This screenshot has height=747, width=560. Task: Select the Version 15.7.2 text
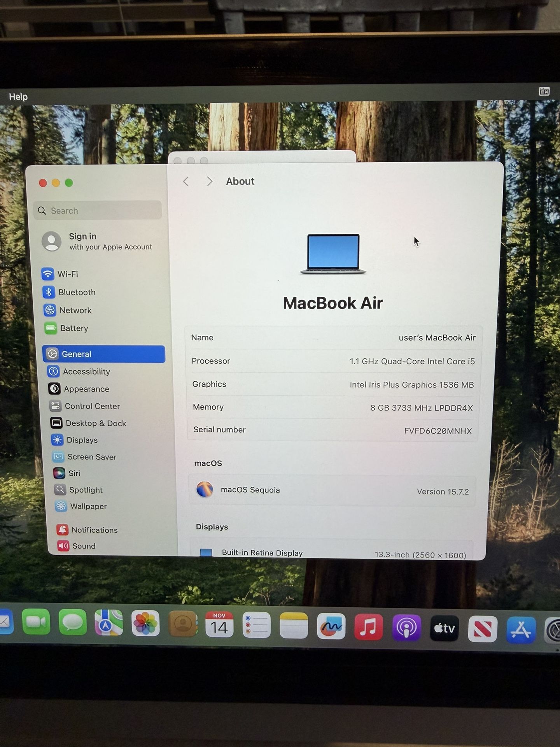pyautogui.click(x=443, y=492)
